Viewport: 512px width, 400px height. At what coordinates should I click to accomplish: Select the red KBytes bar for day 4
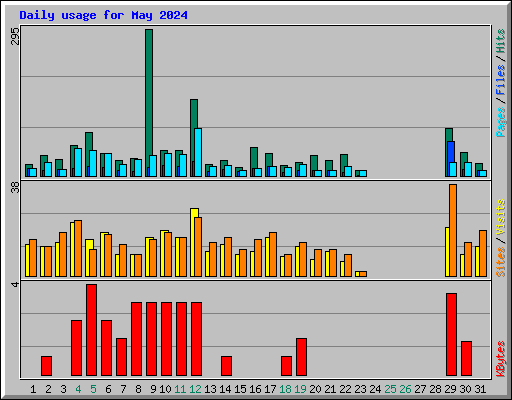point(77,348)
